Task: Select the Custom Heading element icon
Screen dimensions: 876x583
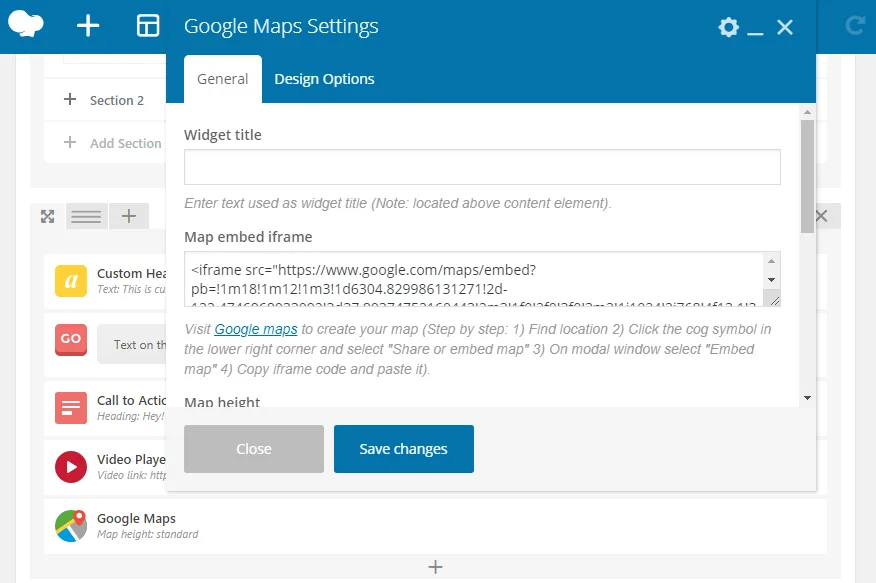Action: coord(71,281)
